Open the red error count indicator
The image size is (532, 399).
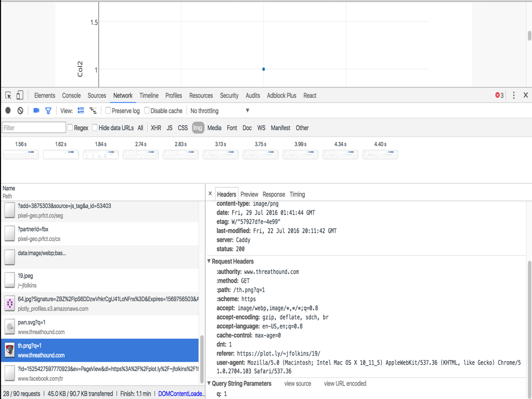pyautogui.click(x=499, y=96)
